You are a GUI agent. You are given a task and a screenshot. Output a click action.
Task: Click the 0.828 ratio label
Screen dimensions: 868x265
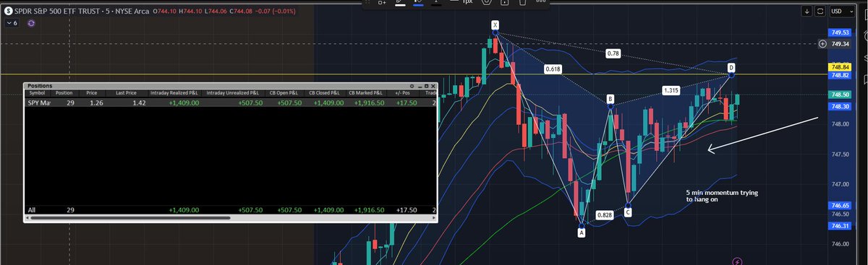click(605, 215)
